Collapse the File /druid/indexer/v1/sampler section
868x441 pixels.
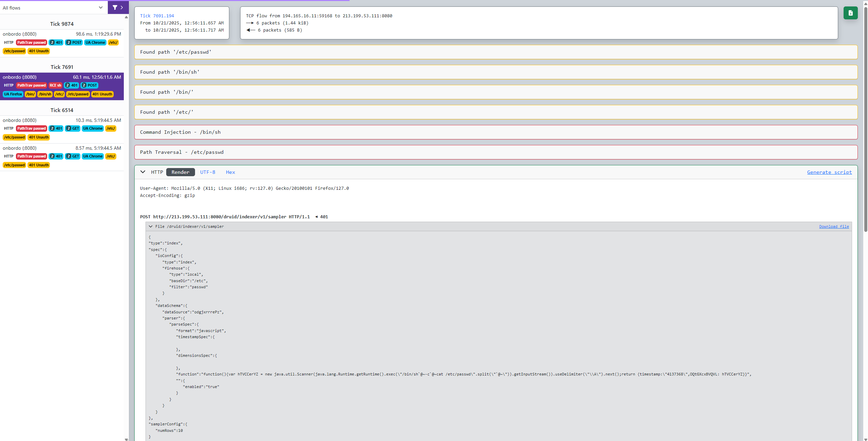(151, 226)
